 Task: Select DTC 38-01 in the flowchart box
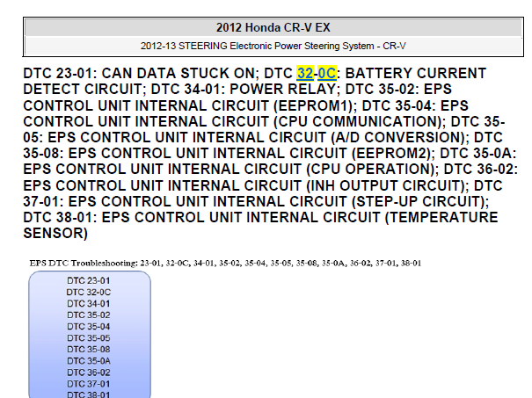point(89,394)
